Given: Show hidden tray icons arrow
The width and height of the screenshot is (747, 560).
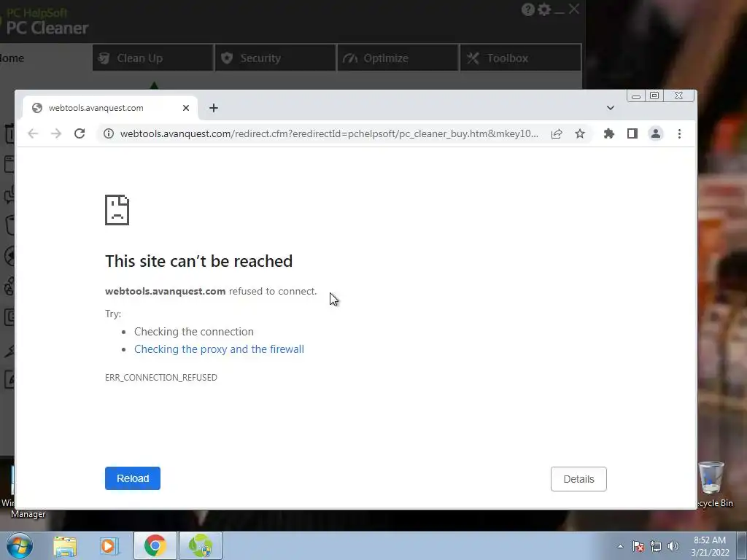Looking at the screenshot, I should click(x=620, y=546).
